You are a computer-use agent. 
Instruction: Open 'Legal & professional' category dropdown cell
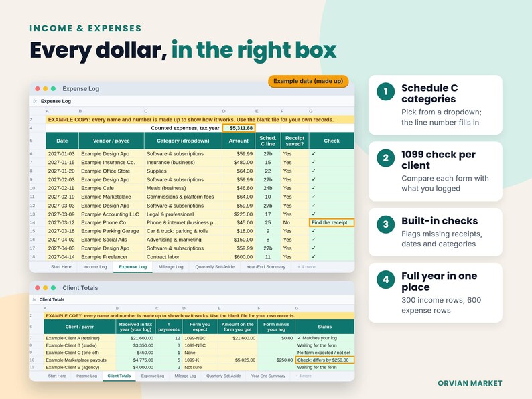click(x=183, y=214)
